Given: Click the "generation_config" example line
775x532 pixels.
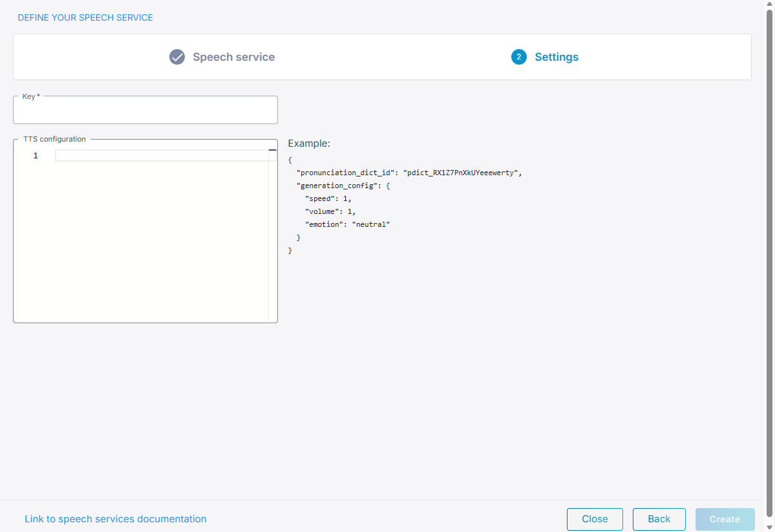Looking at the screenshot, I should (x=343, y=186).
